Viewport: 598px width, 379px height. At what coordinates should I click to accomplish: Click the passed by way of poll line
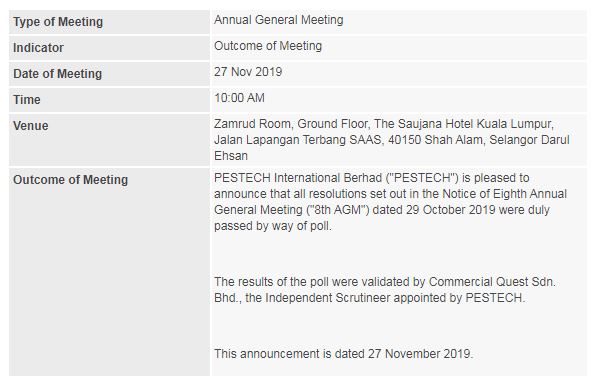[273, 226]
